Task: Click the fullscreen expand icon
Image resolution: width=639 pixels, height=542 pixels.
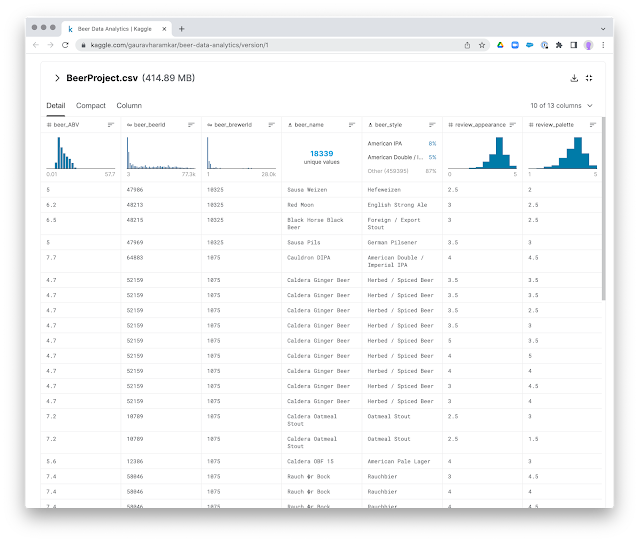Action: click(x=589, y=78)
